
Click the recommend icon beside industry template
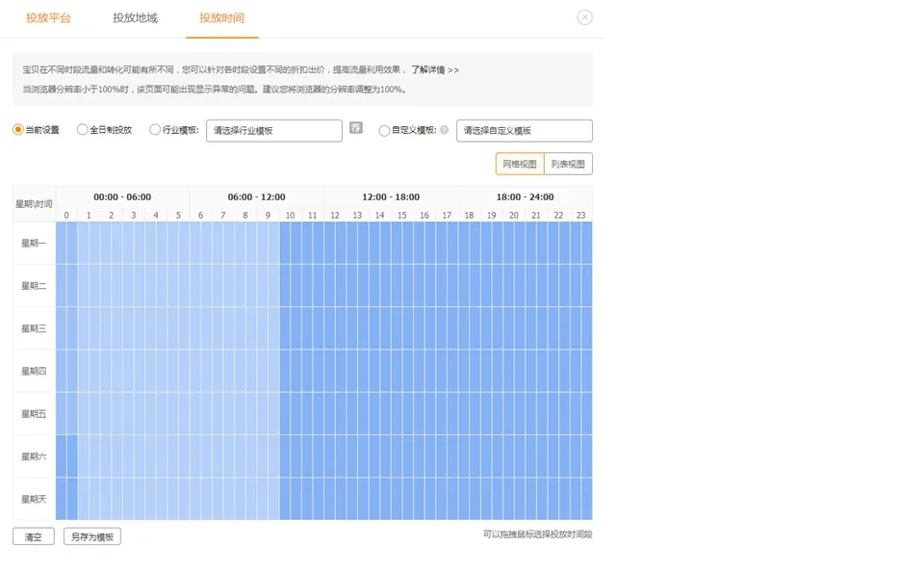(x=356, y=128)
